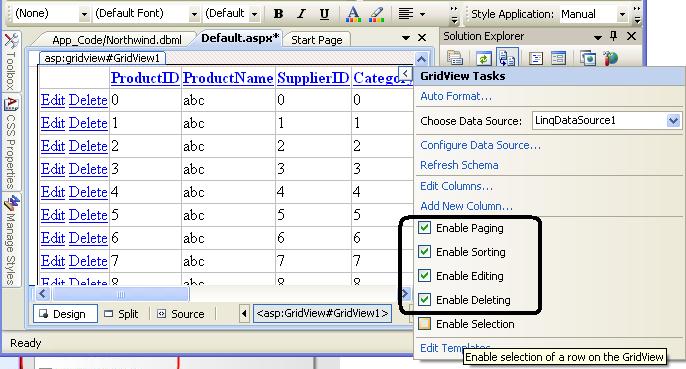Sort by ProductID column header
Screen dimensions: 686x369
(x=145, y=78)
